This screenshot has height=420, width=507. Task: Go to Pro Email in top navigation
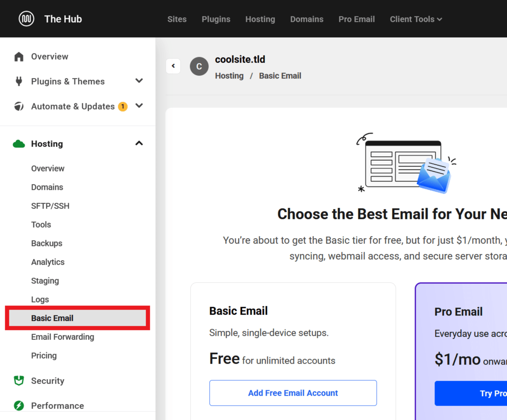(357, 19)
